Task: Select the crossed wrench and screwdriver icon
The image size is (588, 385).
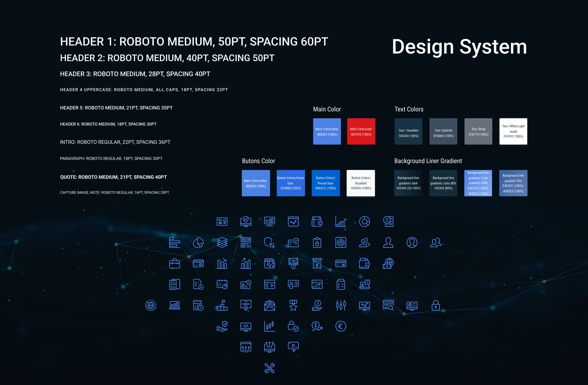Action: pos(270,368)
